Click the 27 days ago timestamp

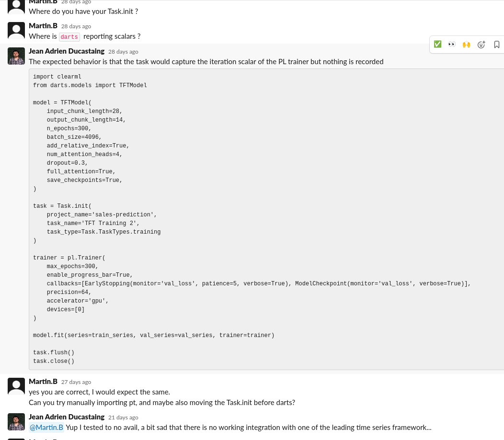[76, 382]
